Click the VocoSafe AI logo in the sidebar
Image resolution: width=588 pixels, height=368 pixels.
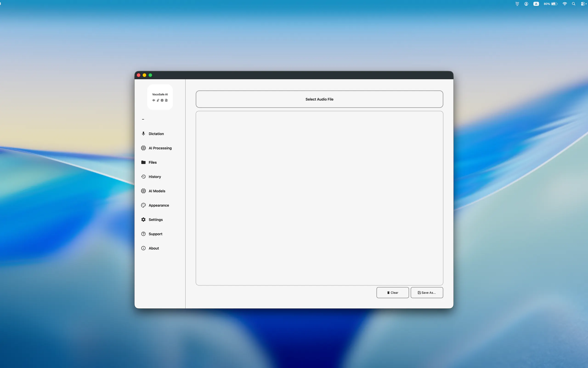(160, 97)
